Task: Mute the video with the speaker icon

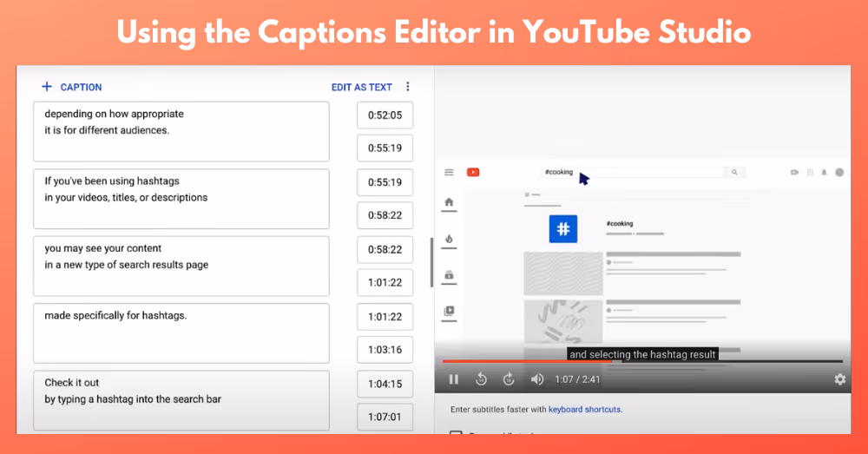Action: coord(537,379)
